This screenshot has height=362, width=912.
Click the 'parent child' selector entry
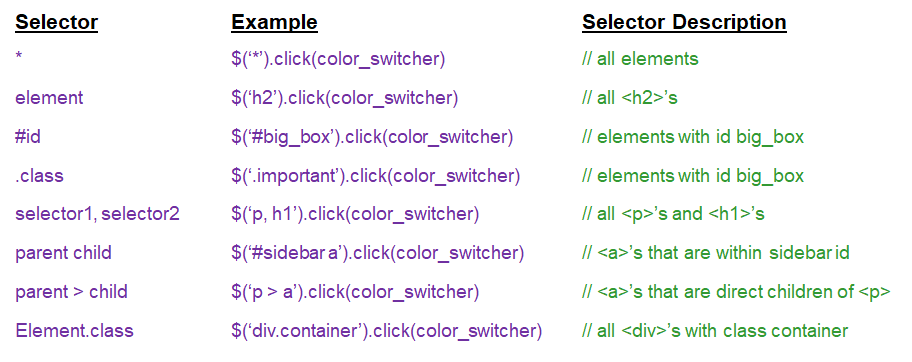[x=63, y=254]
